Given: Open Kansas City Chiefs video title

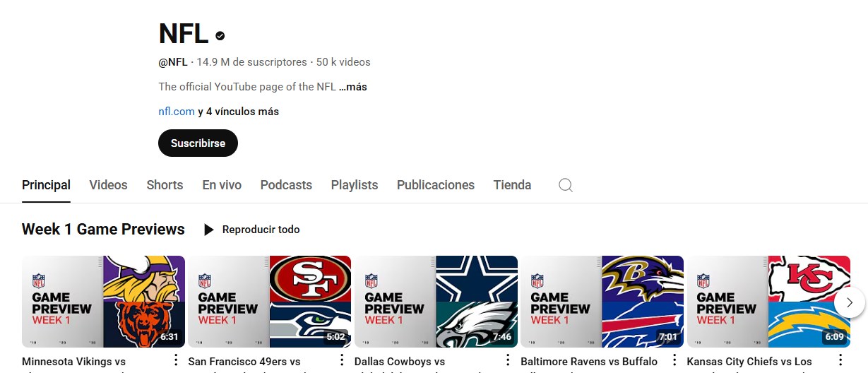Looking at the screenshot, I should tap(749, 362).
